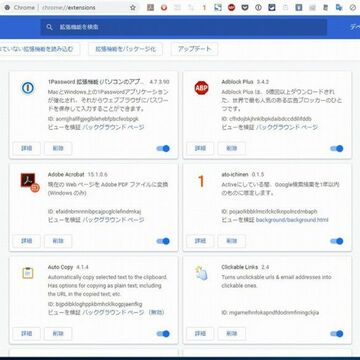Switch off the ato-ichinen extension toggle
360x360 pixels.
(x=337, y=241)
